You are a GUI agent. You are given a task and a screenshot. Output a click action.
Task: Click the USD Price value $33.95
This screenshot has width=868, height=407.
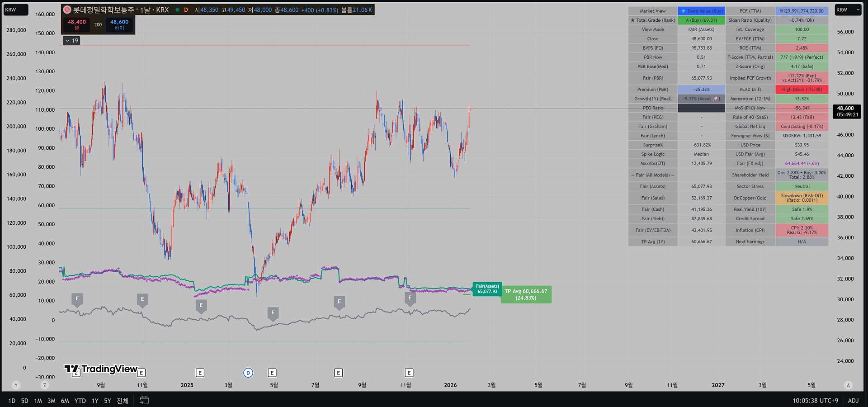click(802, 145)
